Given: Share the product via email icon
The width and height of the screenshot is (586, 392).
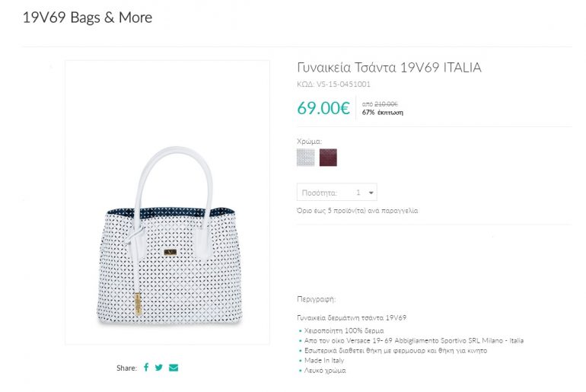Looking at the screenshot, I should click(174, 368).
